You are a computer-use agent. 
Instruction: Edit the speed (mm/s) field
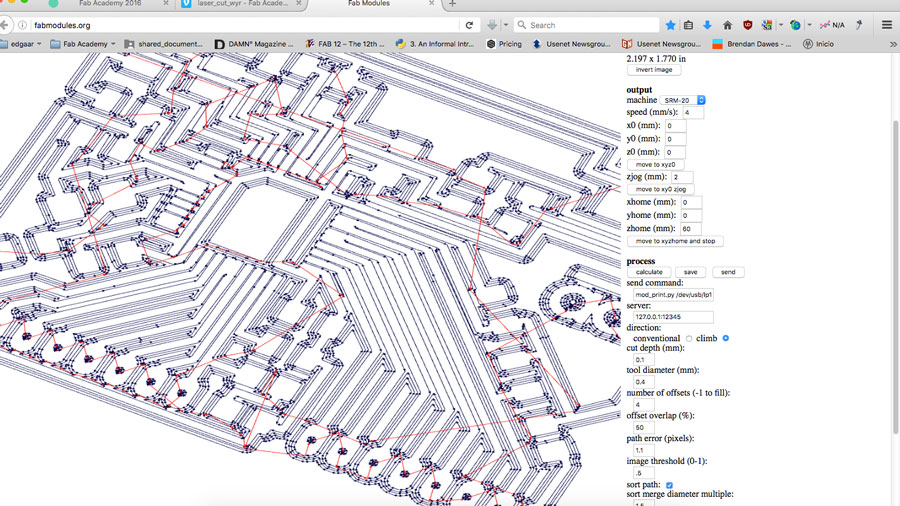click(x=693, y=112)
